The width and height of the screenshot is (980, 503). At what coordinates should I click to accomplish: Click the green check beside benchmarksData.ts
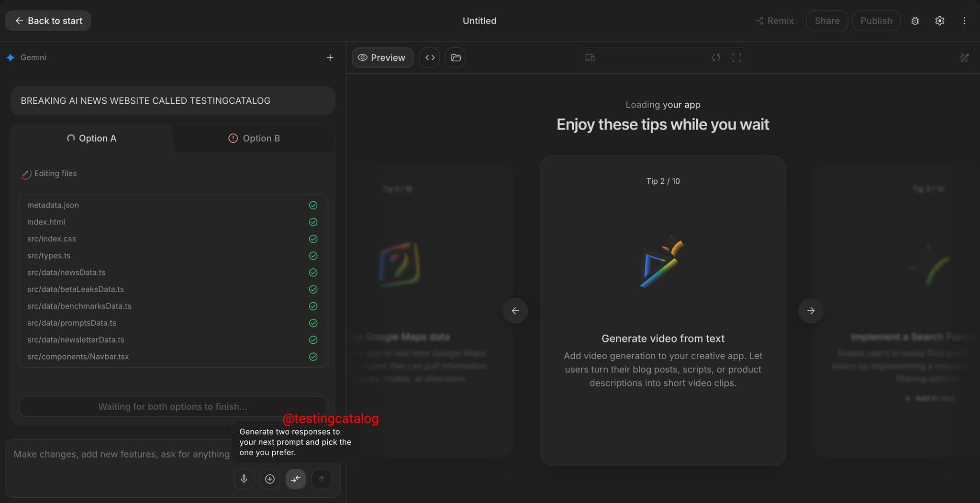313,306
